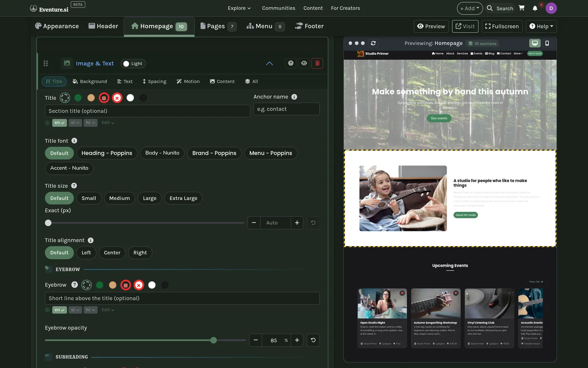Increase eyebrow opacity with plus

coord(297,340)
